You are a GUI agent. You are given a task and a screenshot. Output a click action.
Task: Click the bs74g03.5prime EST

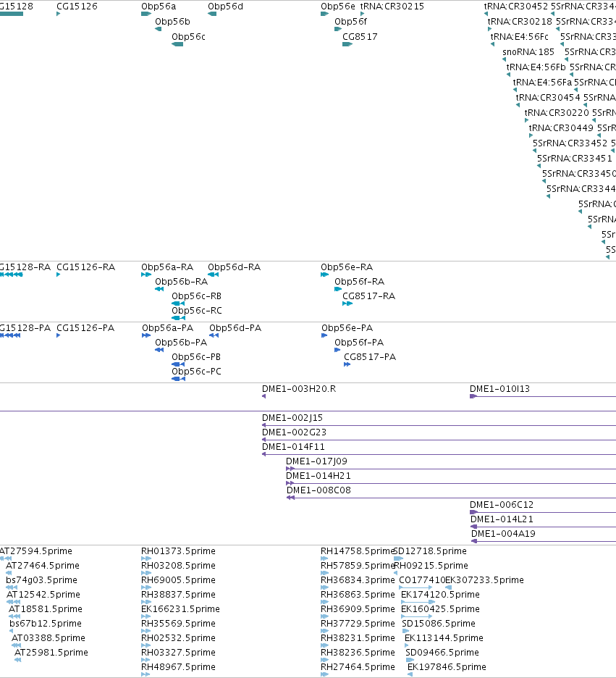point(12,587)
